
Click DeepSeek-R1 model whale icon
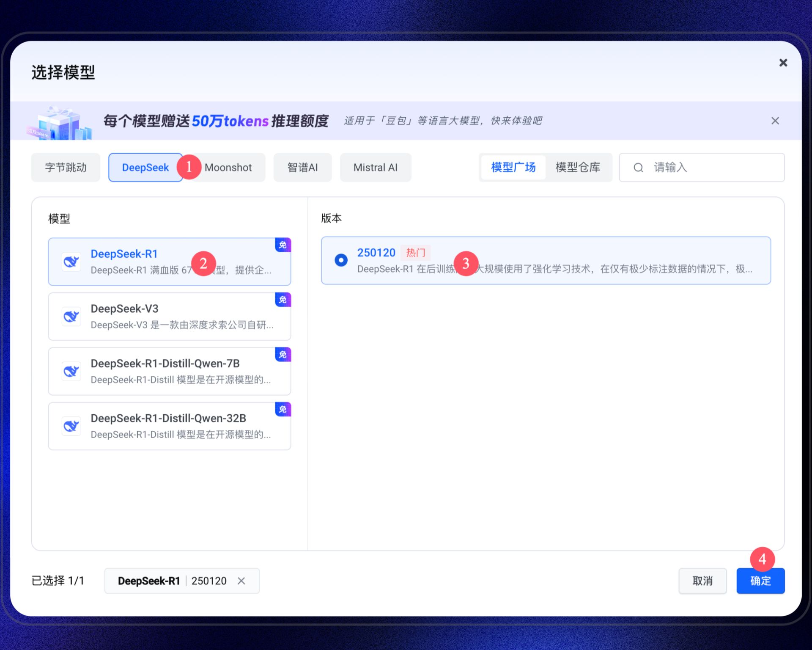coord(71,262)
